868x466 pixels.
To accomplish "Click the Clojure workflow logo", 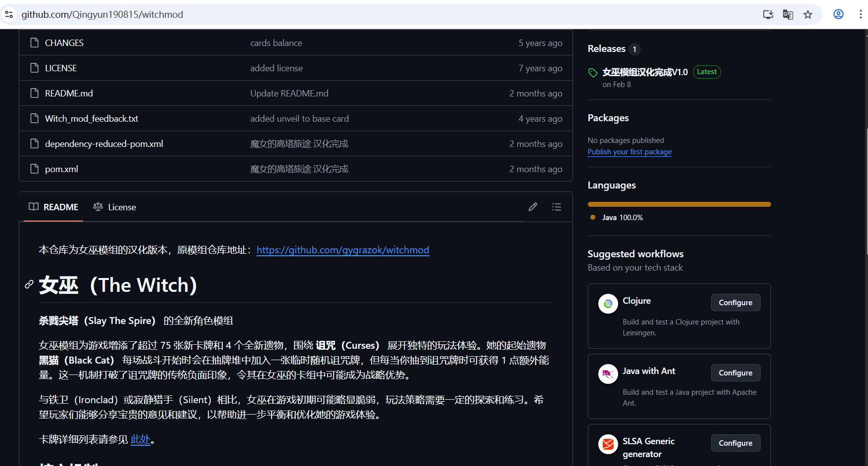I will pos(608,304).
